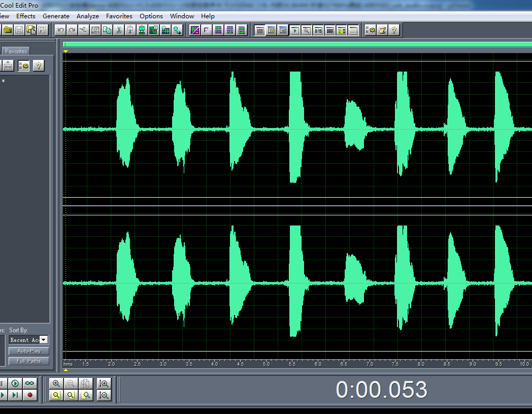The image size is (532, 414).
Task: Open the Window menu
Action: tap(182, 16)
